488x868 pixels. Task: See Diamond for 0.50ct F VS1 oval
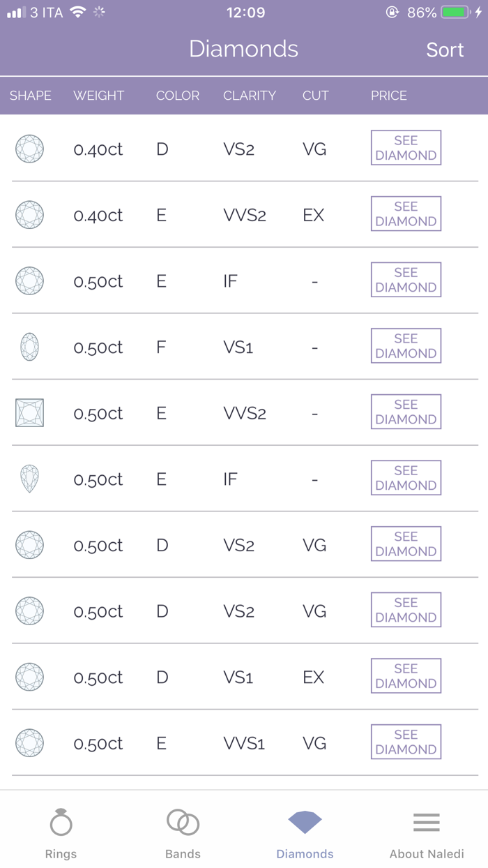click(406, 346)
